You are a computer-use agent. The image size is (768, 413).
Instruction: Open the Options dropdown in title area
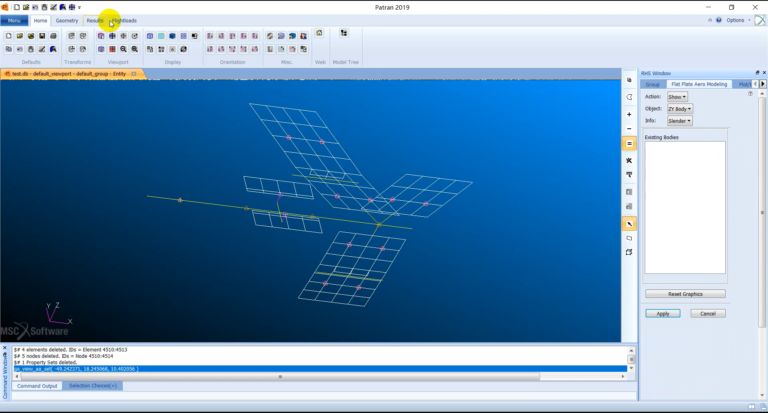coord(738,20)
